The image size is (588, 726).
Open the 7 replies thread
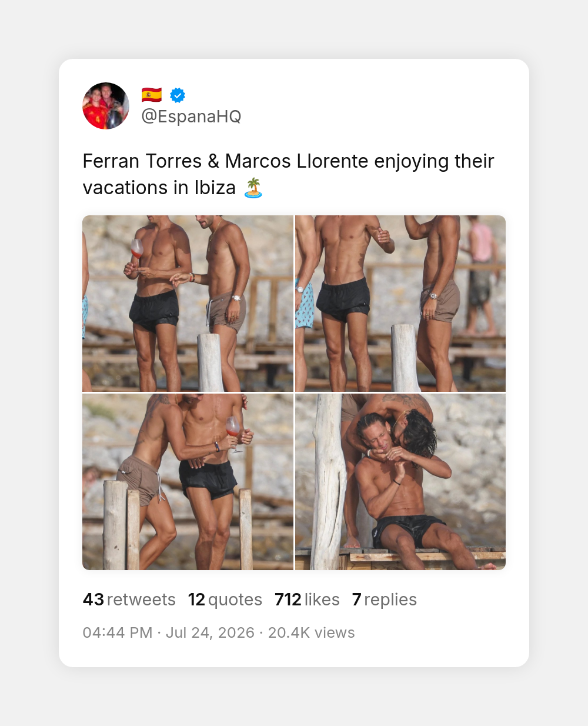pyautogui.click(x=385, y=600)
